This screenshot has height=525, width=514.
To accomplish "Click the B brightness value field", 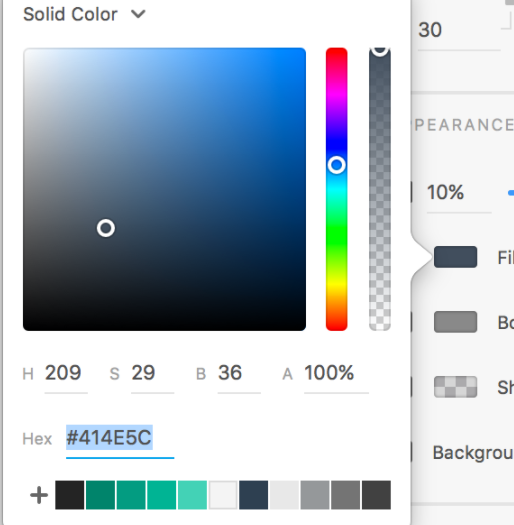I will click(x=239, y=374).
